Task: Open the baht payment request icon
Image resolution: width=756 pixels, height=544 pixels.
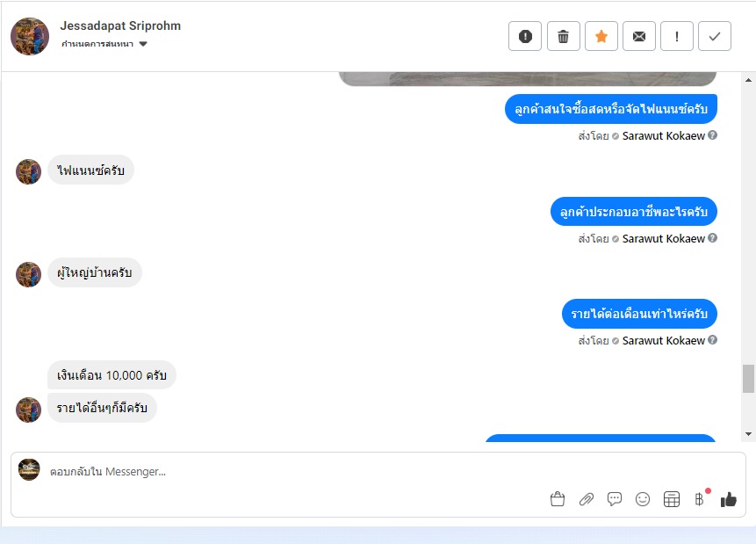Action: click(x=700, y=499)
